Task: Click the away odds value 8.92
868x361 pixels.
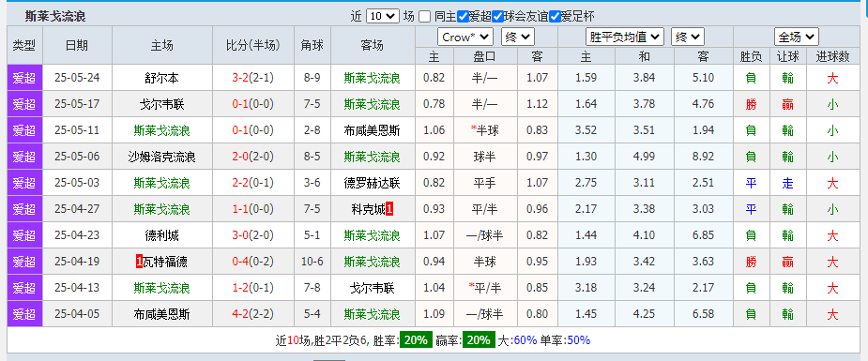Action: click(704, 157)
